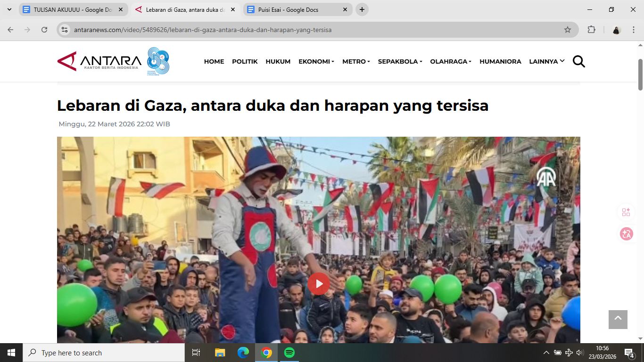Screen dimensions: 644x362
Task: Switch to the TULISAN AKUUUU Google Docs tab
Action: click(x=73, y=9)
